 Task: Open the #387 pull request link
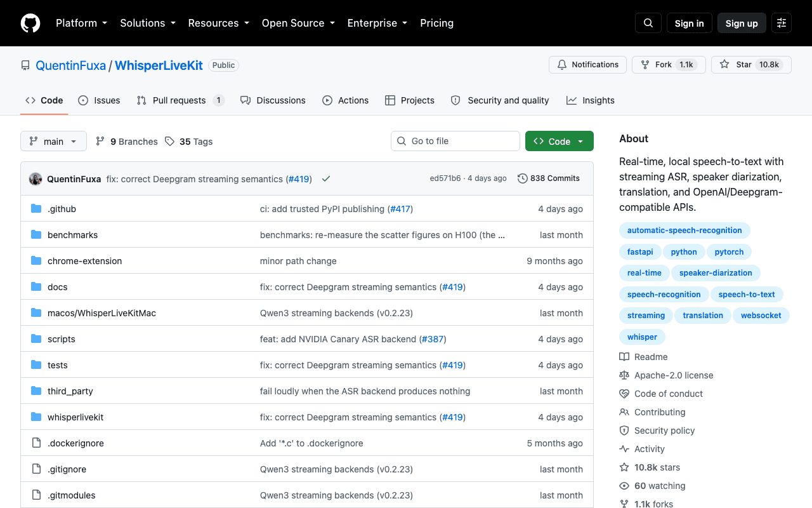click(433, 339)
